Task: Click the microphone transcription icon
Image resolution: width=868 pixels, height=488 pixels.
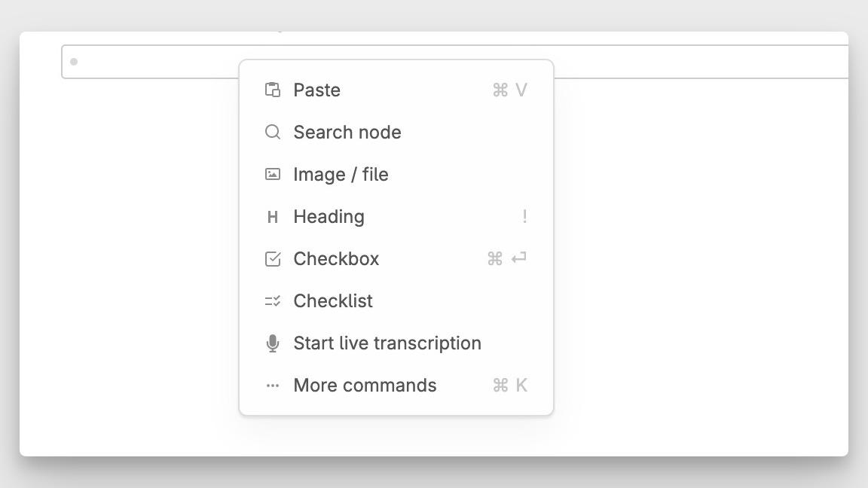Action: [273, 343]
